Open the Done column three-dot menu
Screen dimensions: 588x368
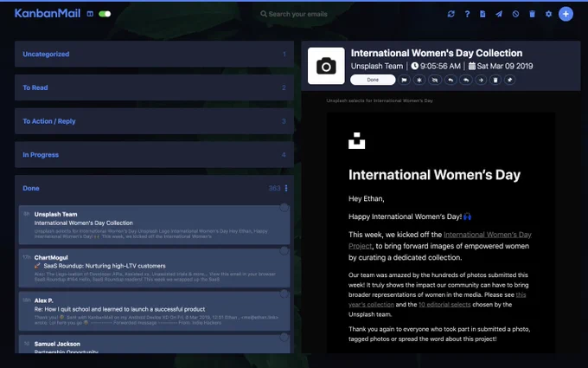point(286,188)
